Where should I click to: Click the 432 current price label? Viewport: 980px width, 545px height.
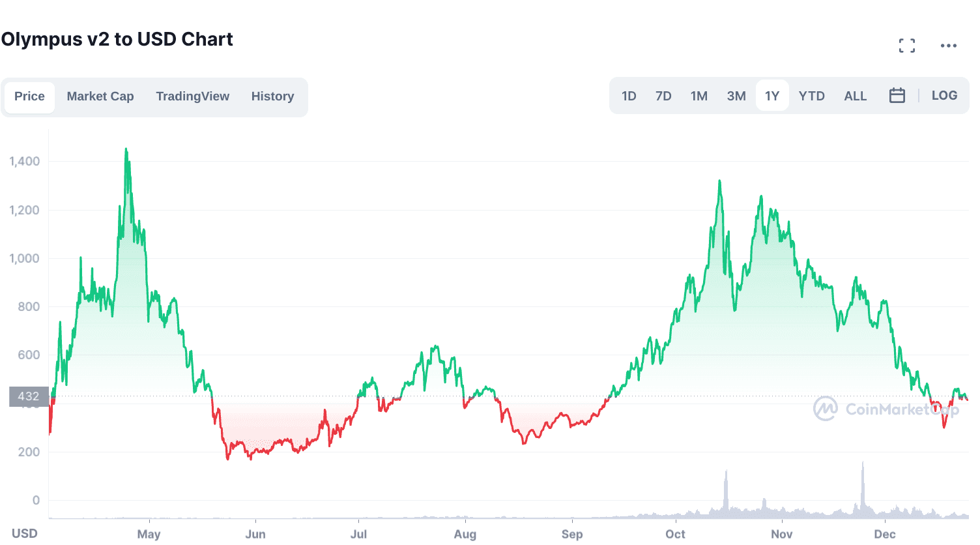coord(29,396)
